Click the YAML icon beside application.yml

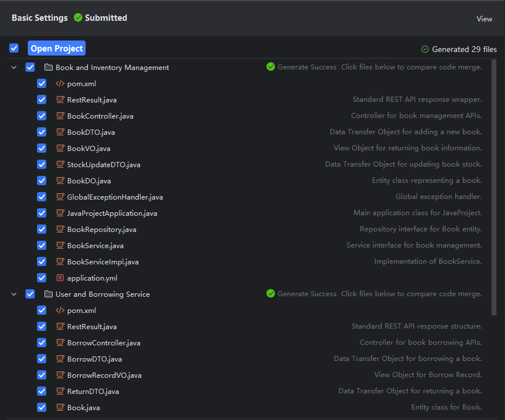point(60,278)
